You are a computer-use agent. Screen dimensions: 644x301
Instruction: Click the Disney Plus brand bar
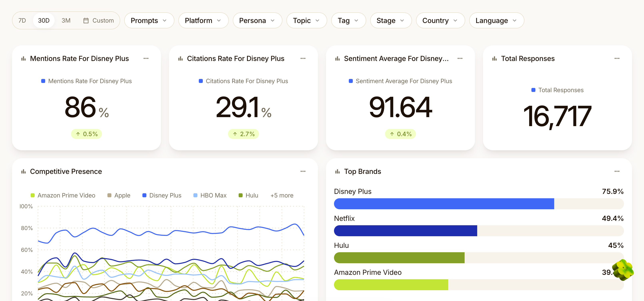pyautogui.click(x=479, y=204)
